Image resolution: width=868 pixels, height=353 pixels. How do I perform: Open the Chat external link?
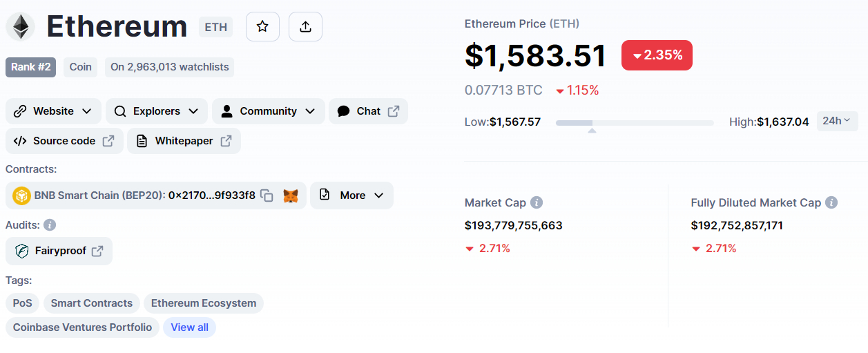pyautogui.click(x=368, y=111)
